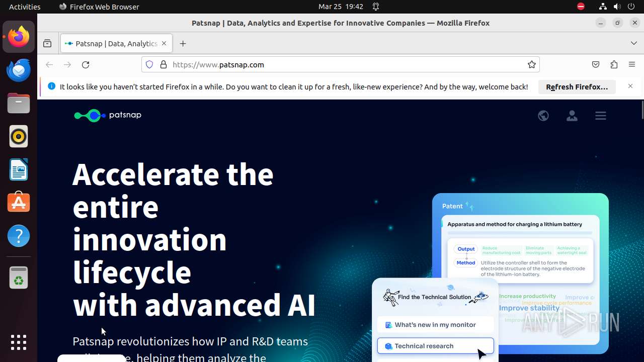Screen dimensions: 644x362
Task: Click the Refresh Firefox button
Action: 577,87
